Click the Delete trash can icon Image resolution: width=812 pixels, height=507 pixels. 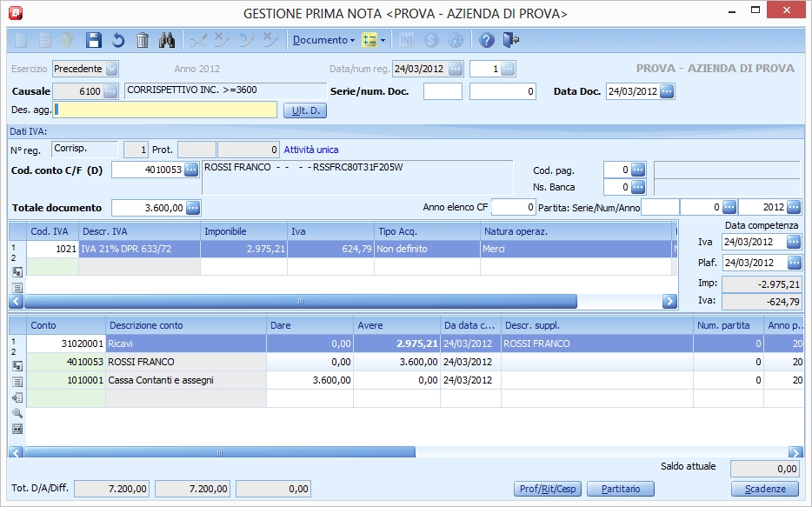click(x=143, y=40)
